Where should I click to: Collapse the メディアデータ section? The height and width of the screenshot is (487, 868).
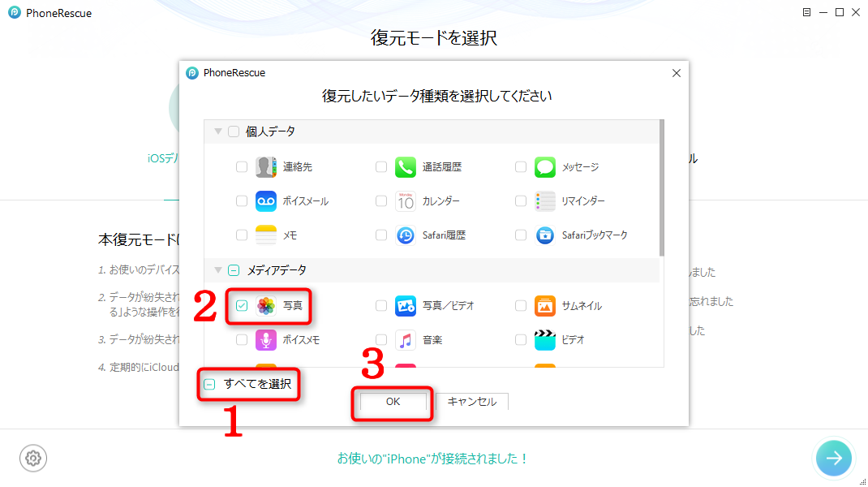coord(218,269)
